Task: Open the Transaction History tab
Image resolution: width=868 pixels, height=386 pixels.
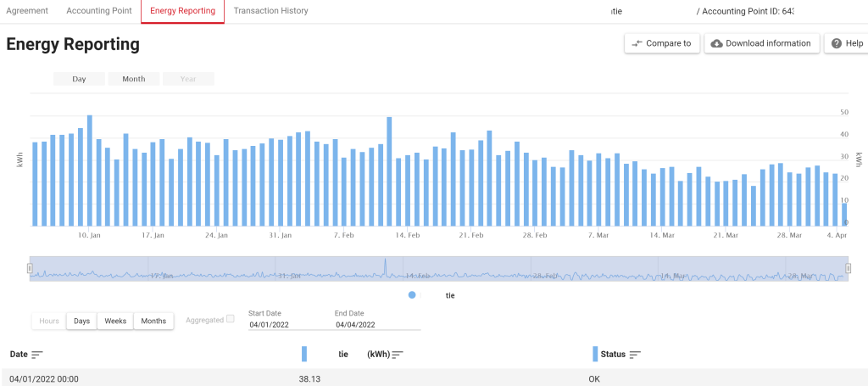Action: pyautogui.click(x=270, y=11)
